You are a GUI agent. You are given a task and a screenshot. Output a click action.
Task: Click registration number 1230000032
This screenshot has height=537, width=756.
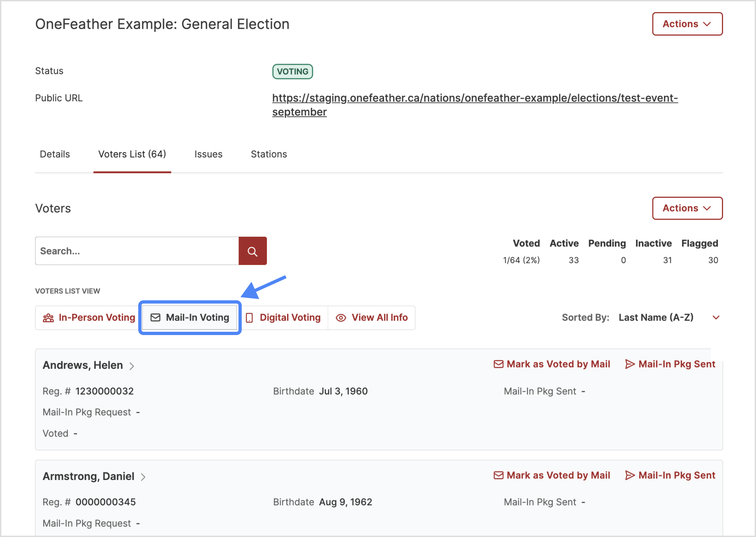point(104,391)
